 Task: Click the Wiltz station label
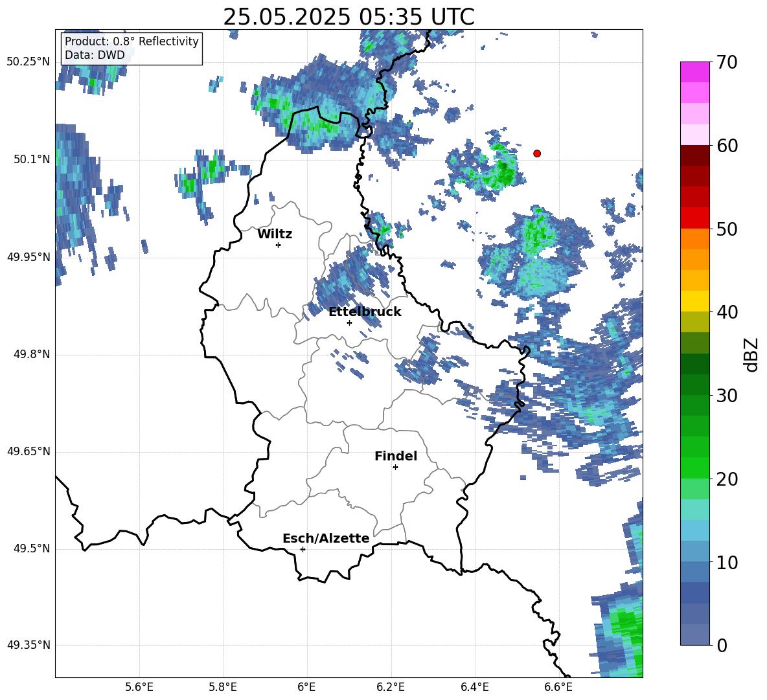click(x=275, y=234)
